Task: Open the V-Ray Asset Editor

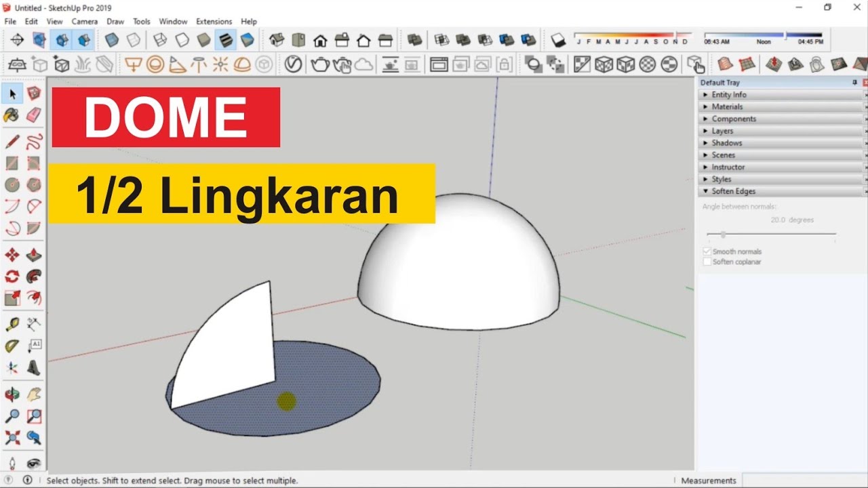Action: coord(293,64)
